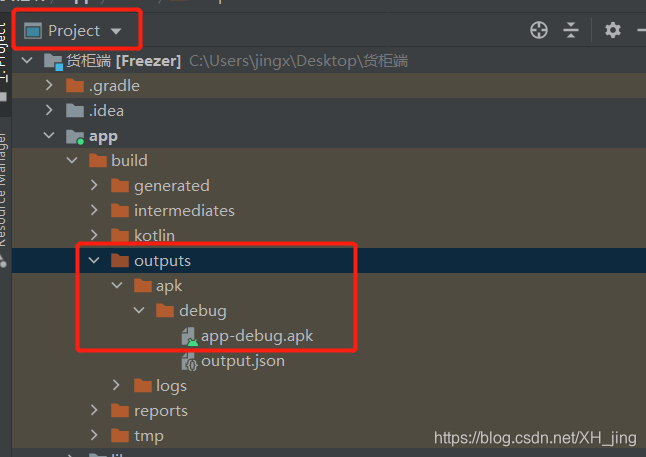
Task: Click the app-debug.apk file icon
Action: [x=190, y=336]
